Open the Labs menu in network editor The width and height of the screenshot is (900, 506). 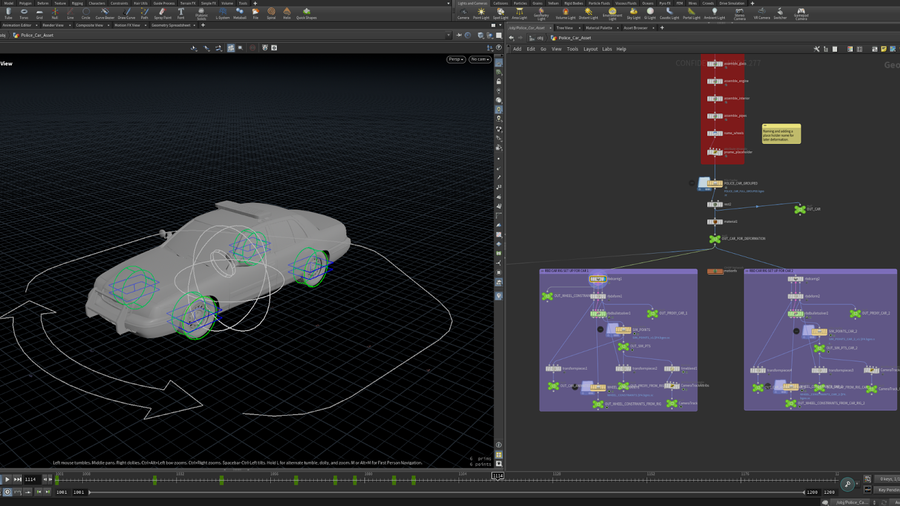[x=606, y=48]
